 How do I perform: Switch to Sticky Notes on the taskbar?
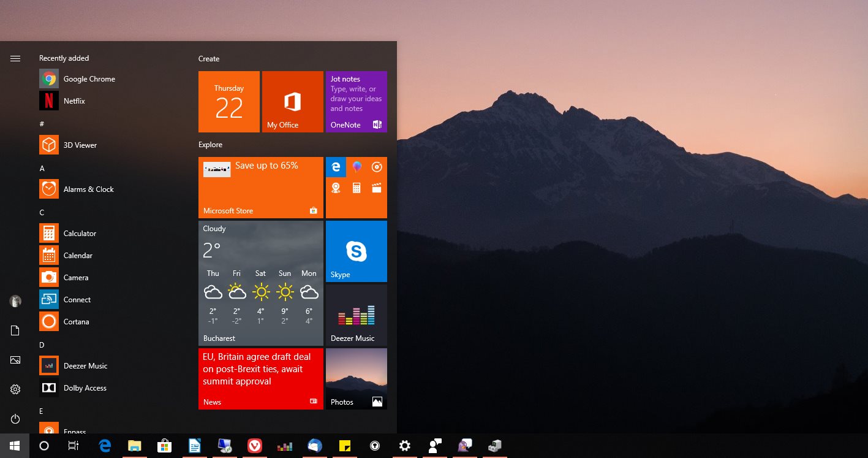pyautogui.click(x=345, y=446)
